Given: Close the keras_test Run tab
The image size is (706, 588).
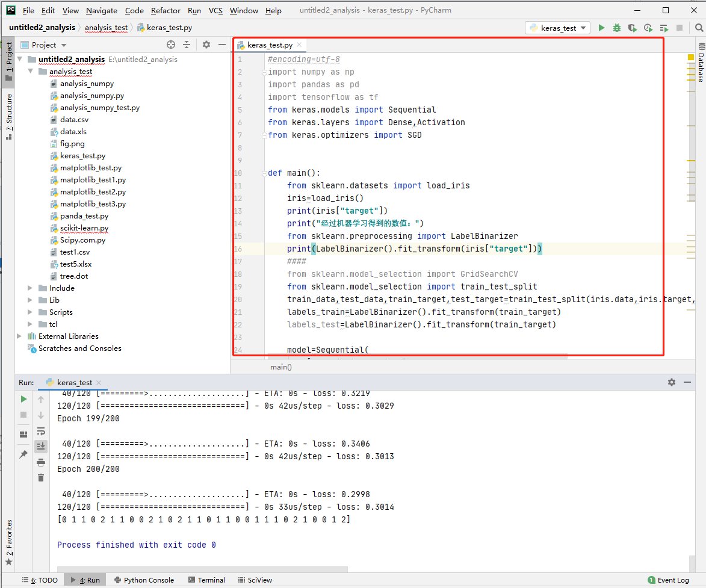Looking at the screenshot, I should coord(99,382).
